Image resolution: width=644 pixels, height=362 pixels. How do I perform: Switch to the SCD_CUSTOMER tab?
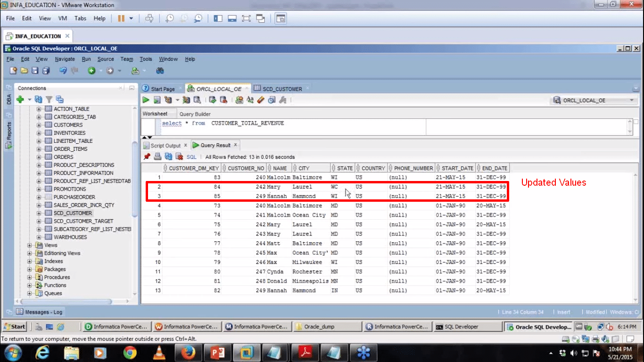tap(281, 88)
